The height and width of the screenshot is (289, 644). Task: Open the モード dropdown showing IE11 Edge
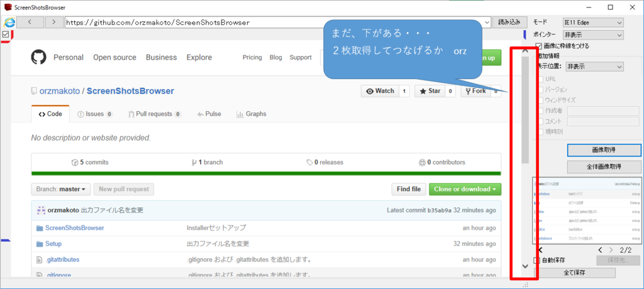pyautogui.click(x=593, y=23)
